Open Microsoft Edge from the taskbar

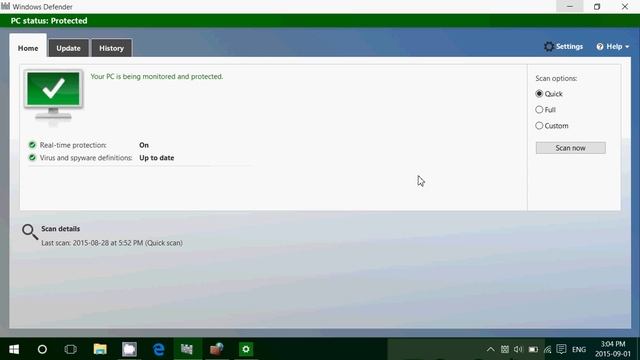point(159,349)
